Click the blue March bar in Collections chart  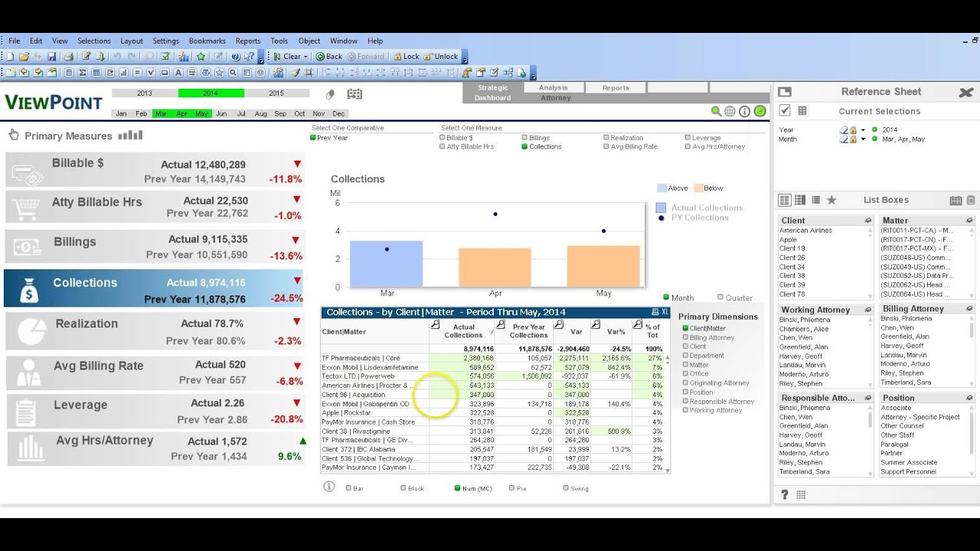[386, 264]
